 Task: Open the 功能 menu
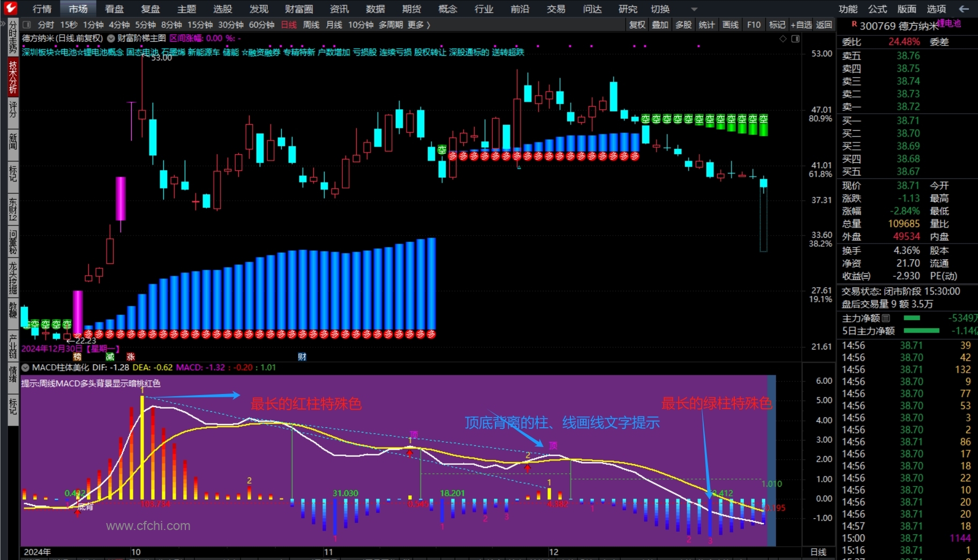pos(848,9)
